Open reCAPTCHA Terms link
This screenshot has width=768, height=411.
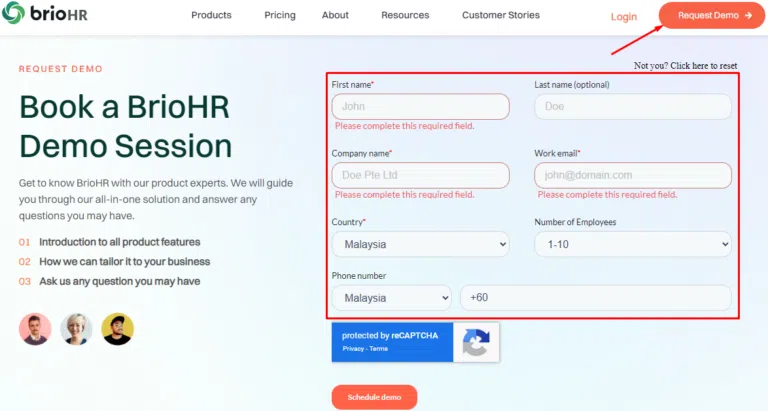coord(379,349)
